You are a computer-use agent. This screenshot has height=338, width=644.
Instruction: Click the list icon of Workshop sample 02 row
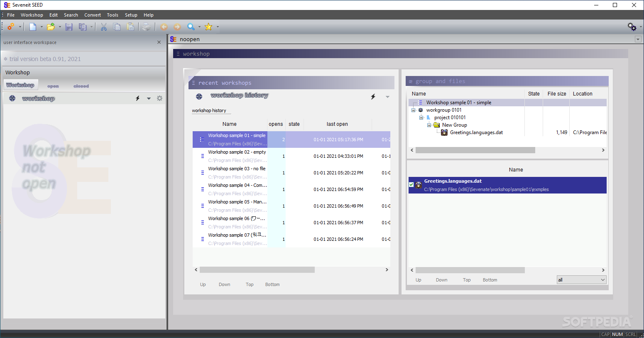pos(202,156)
